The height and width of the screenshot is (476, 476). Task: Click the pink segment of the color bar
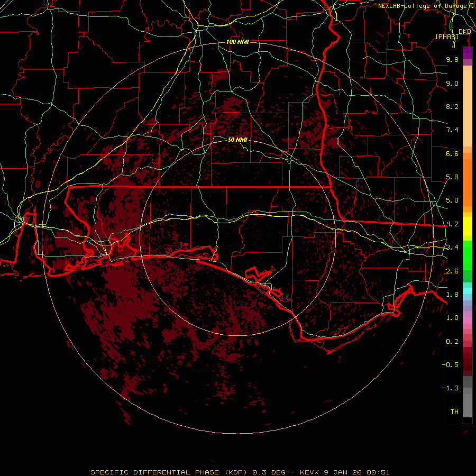point(467,321)
